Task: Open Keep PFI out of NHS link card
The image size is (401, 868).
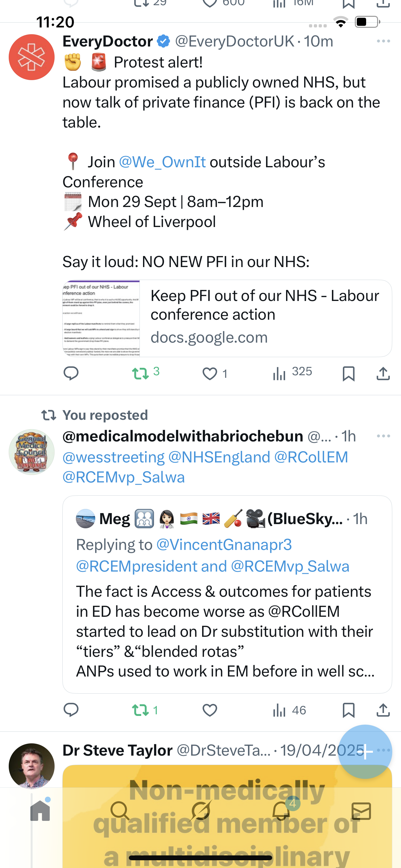Action: (227, 318)
